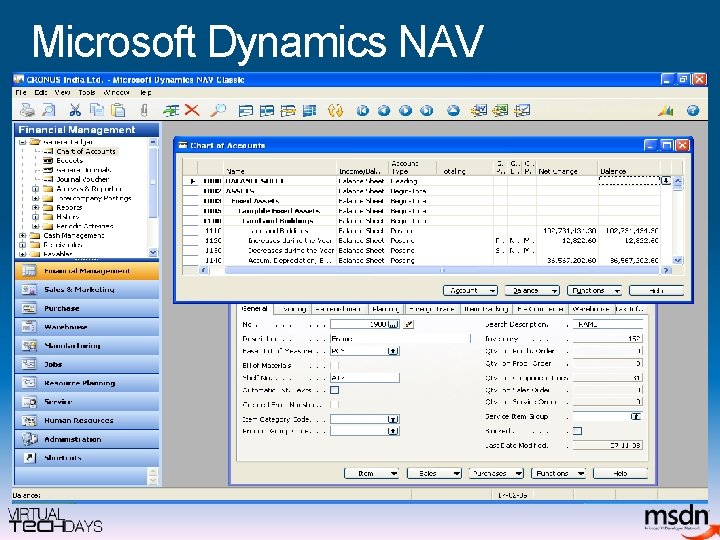
Task: Click the Copy icon in the toolbar
Action: [96, 110]
